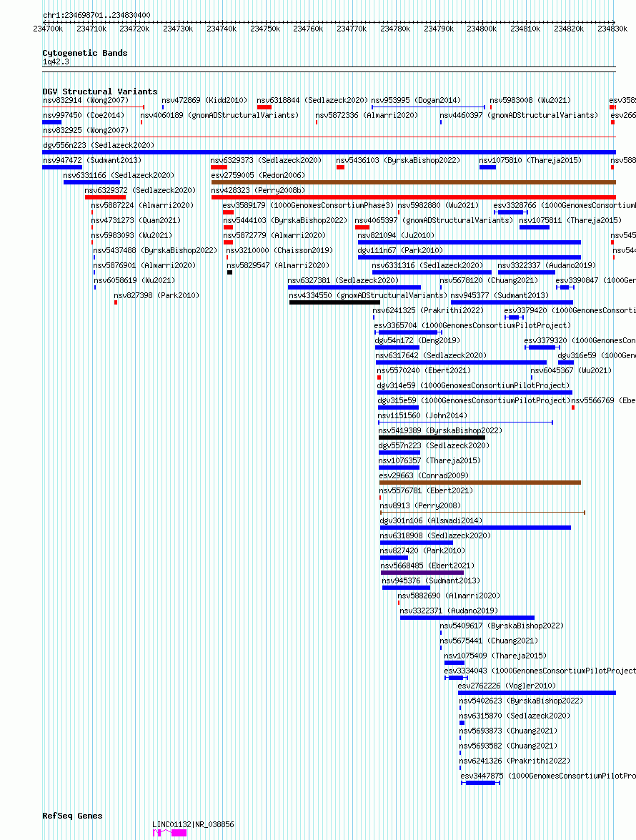Open nsv3322337 (Audano2019) variant
Viewport: 636px width, 840px height.
coord(547,265)
